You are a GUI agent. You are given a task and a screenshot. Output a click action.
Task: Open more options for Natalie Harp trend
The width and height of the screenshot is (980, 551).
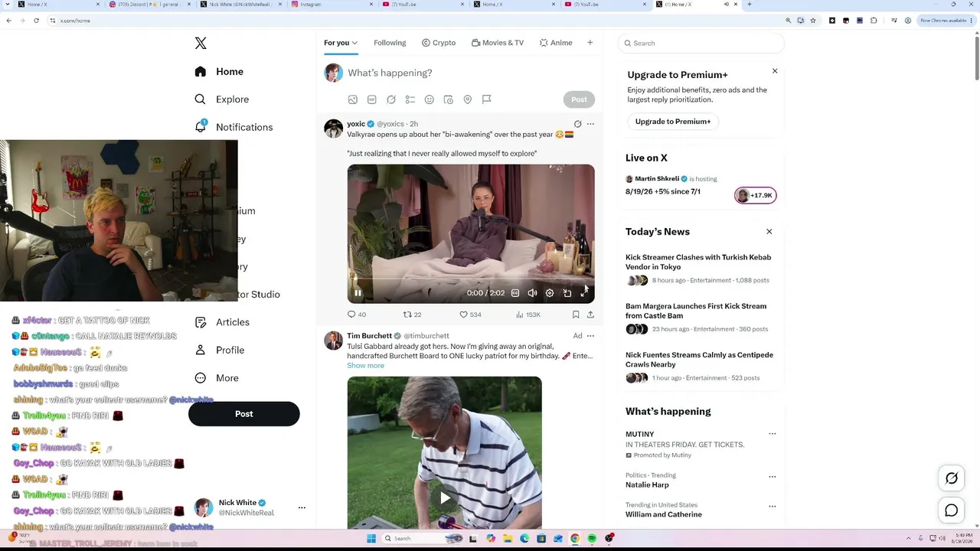[x=772, y=477]
